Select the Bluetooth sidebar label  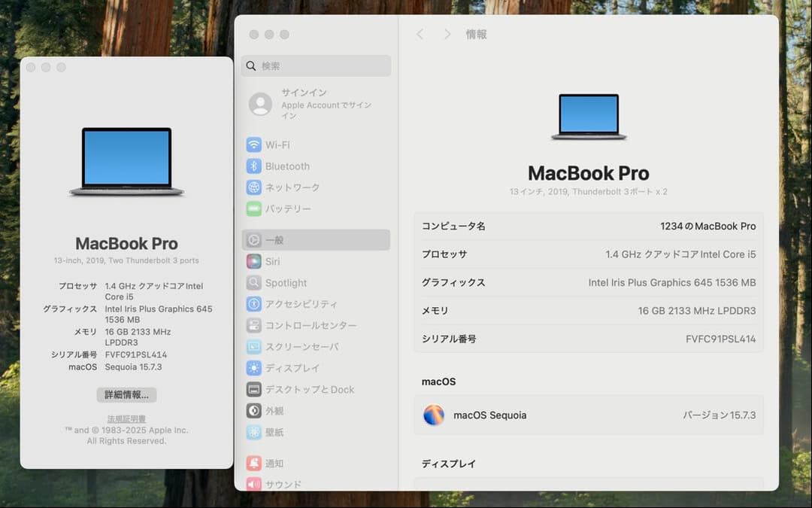(x=287, y=166)
